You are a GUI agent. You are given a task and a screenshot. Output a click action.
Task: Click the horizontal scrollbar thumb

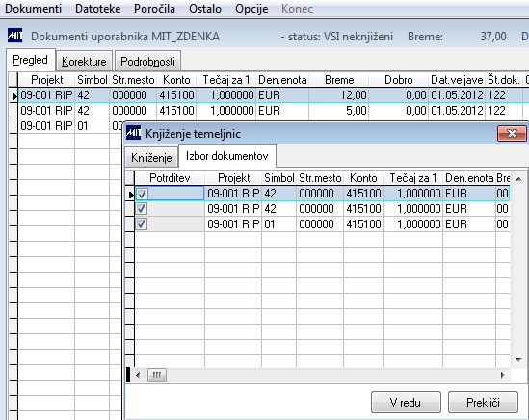pyautogui.click(x=157, y=375)
